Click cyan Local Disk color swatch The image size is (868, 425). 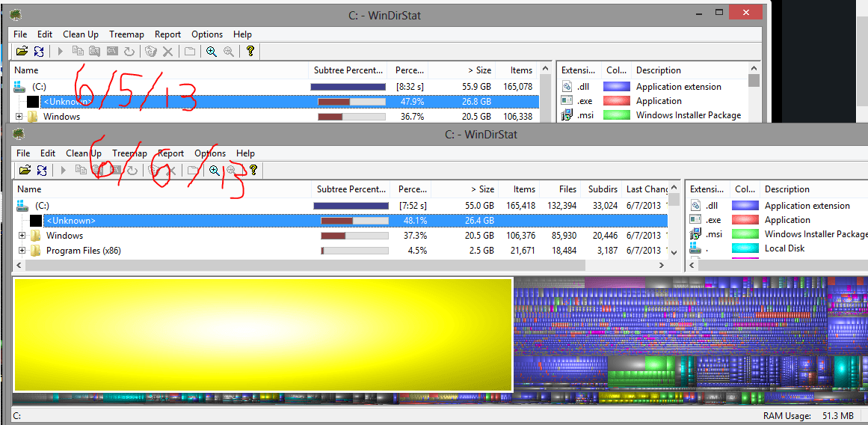745,248
